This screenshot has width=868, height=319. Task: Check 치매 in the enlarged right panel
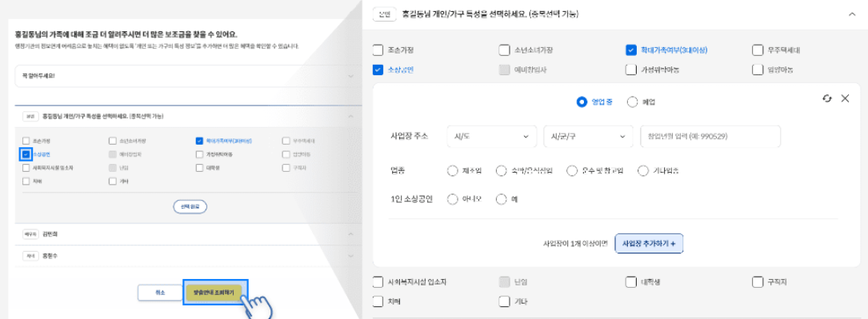pos(378,301)
